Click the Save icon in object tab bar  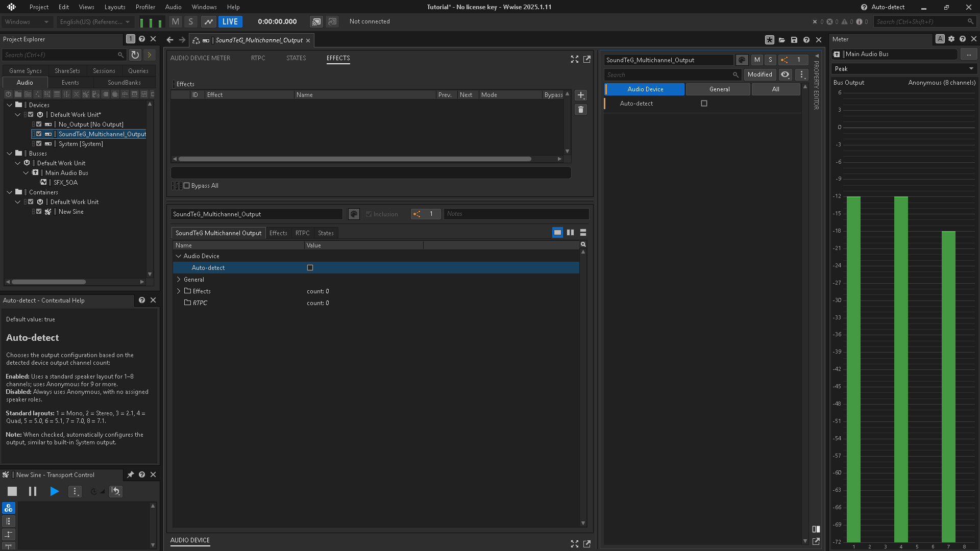(x=794, y=40)
